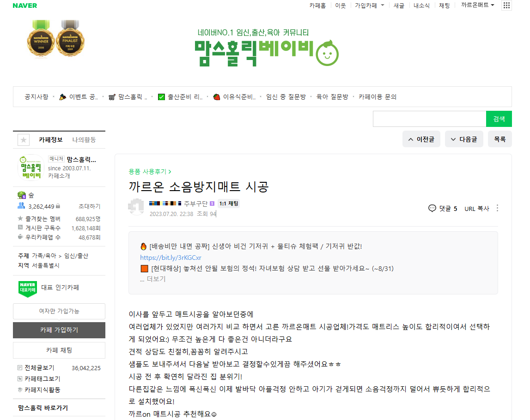
Task: Open the Naver apps grid icon
Action: pos(506,6)
